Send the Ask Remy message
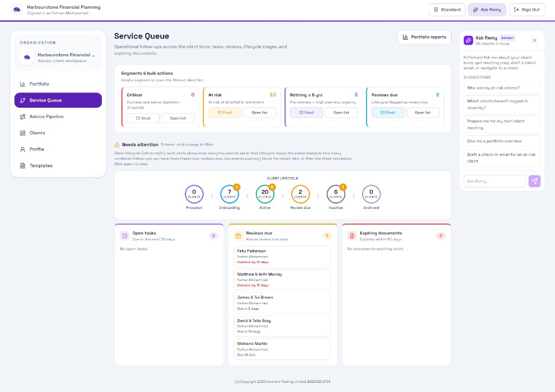555x392 pixels. 534,181
